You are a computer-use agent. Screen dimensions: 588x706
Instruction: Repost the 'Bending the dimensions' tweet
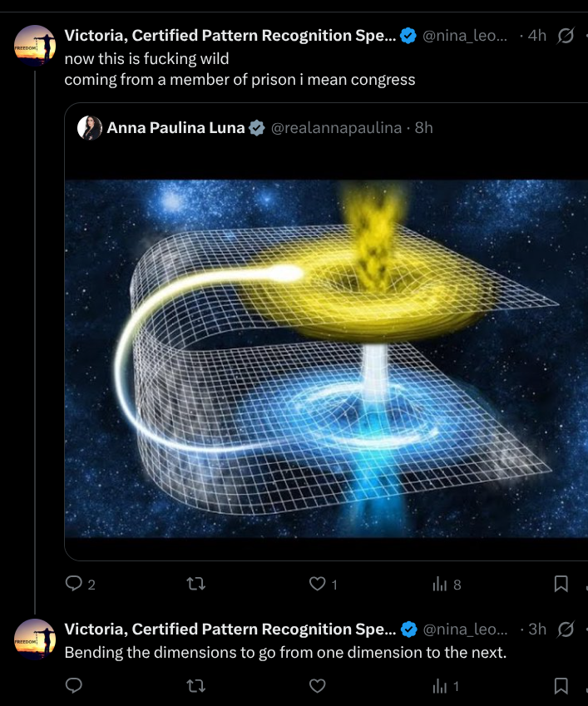pyautogui.click(x=196, y=686)
